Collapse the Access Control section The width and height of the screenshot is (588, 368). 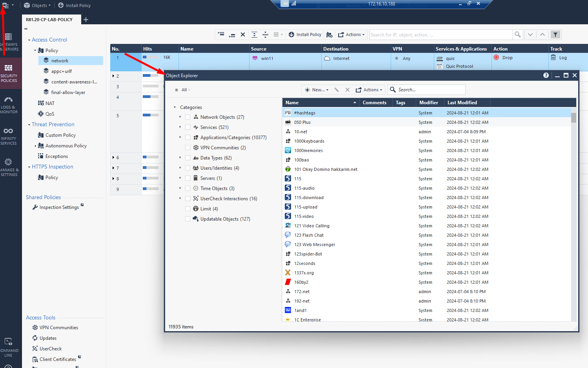tap(29, 40)
